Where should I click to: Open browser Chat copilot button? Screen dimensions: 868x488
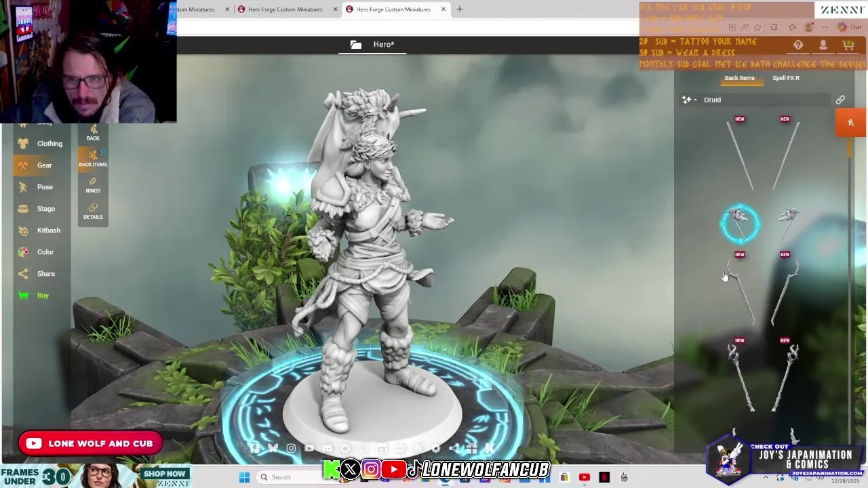849,27
